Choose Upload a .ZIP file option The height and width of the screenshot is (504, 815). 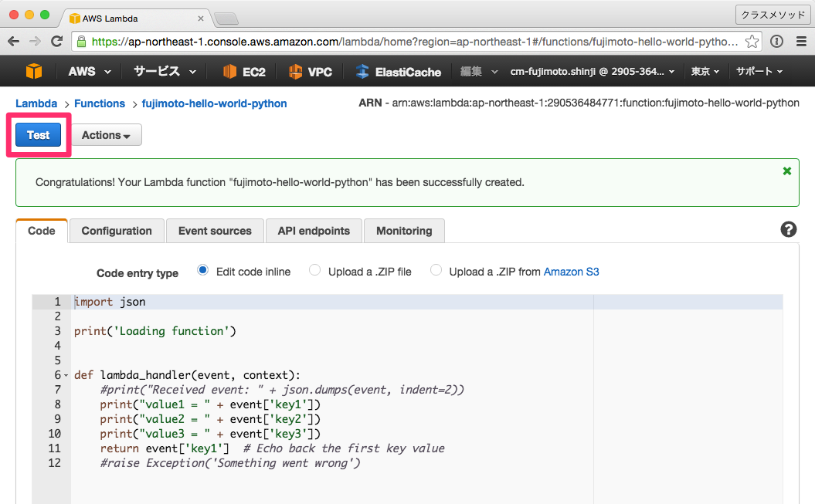tap(314, 270)
